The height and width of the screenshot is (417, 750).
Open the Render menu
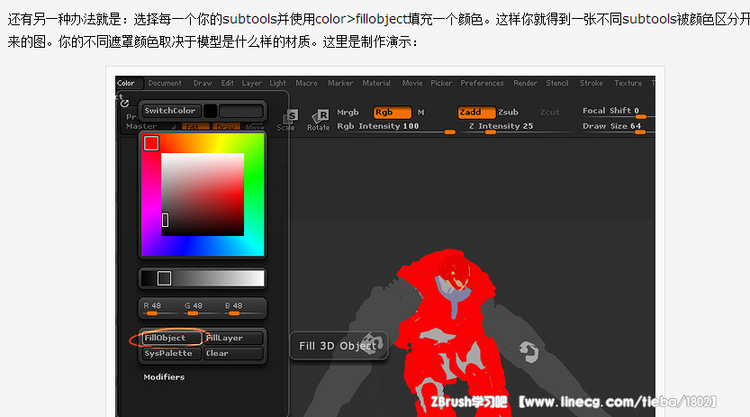tap(525, 83)
